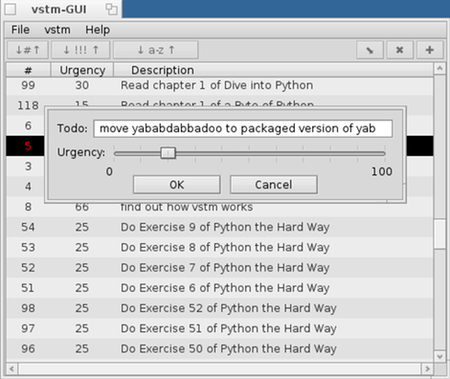Click the Urgency slider handle
This screenshot has width=450, height=379.
point(168,153)
